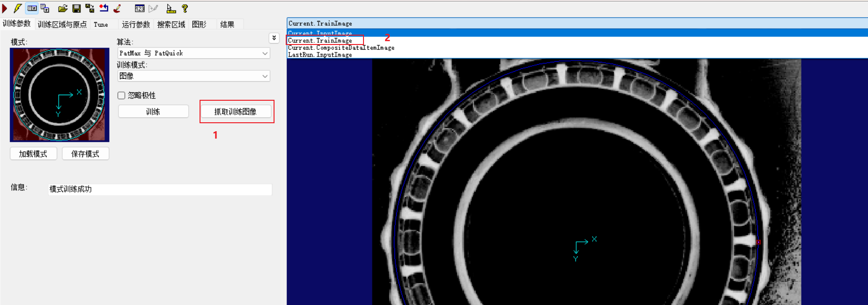Click the 加载模式 button
This screenshot has height=305, width=868.
[33, 154]
